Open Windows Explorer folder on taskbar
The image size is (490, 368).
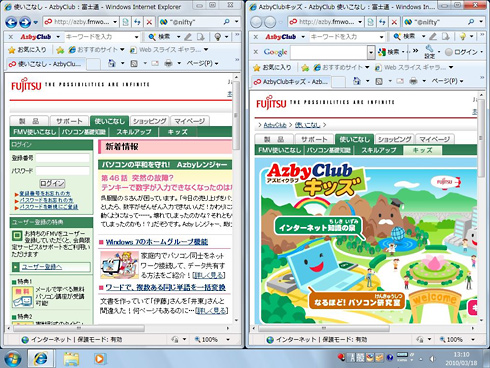tap(71, 359)
